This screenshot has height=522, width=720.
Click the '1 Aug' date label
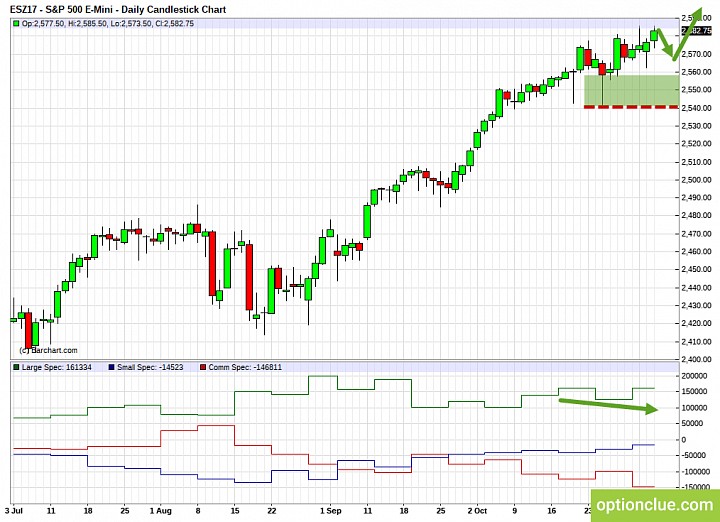[x=162, y=511]
